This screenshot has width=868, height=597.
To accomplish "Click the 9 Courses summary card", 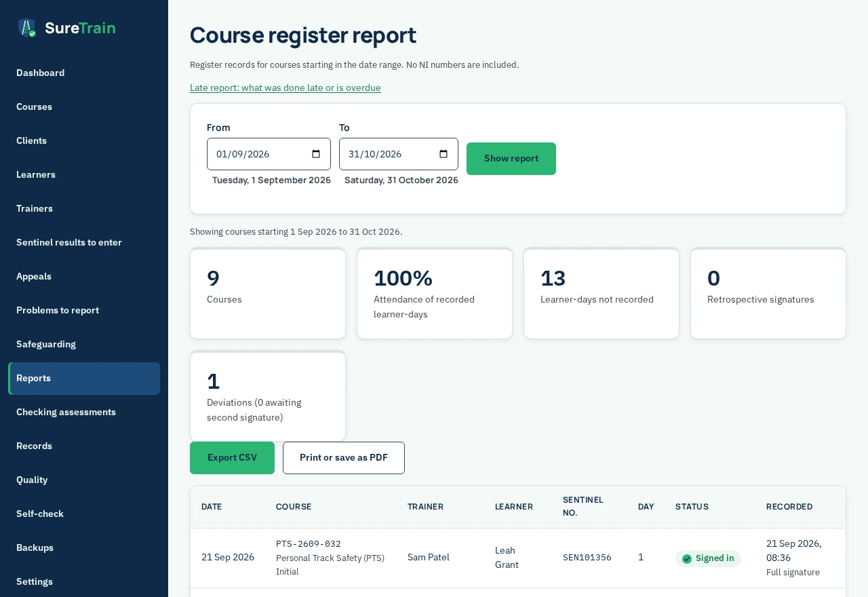I will click(268, 293).
